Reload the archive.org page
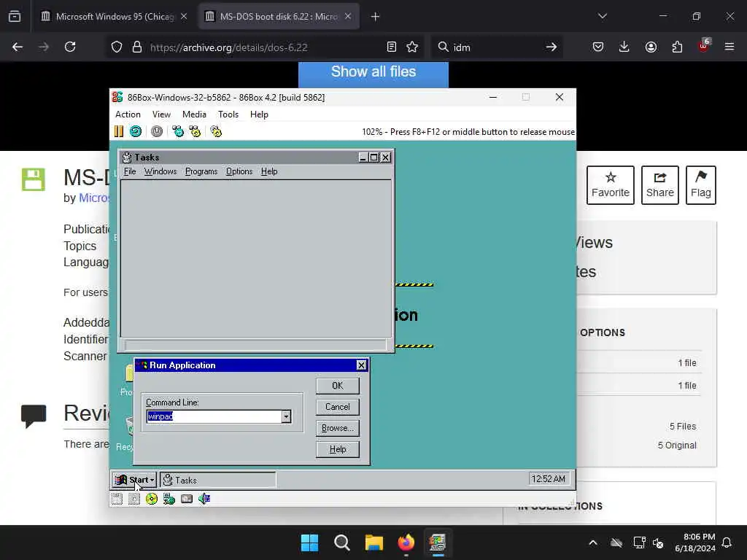This screenshot has height=560, width=747. (x=70, y=47)
